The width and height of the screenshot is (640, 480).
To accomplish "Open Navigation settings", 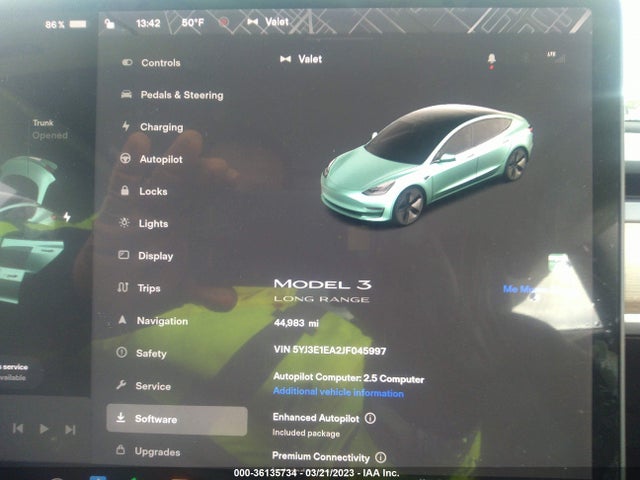I will (152, 321).
